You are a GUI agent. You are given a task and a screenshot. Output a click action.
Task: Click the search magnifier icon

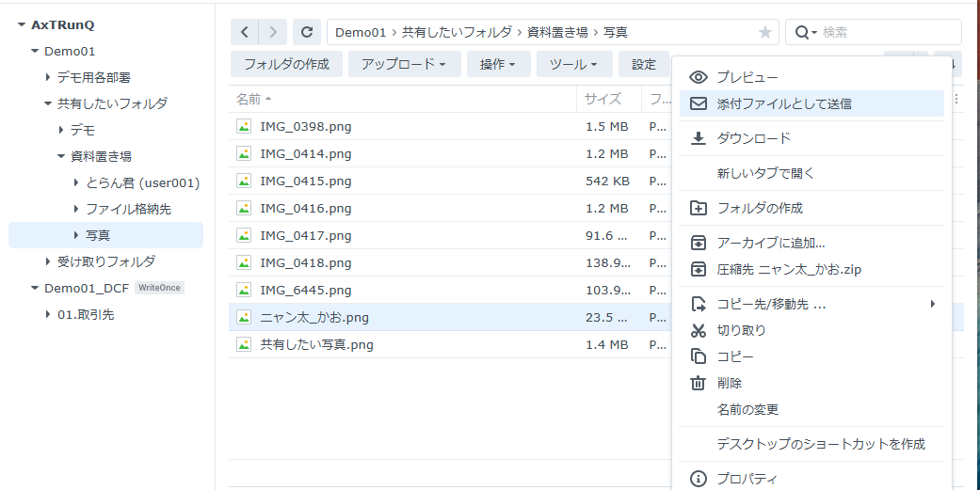click(801, 33)
